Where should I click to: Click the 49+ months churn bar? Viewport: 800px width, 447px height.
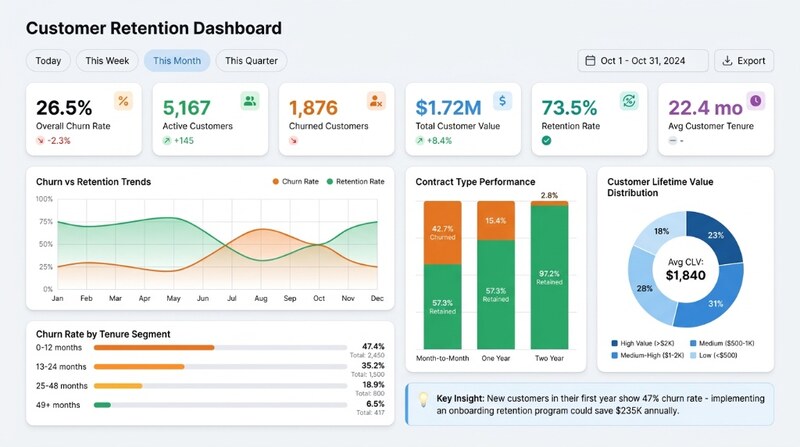[x=102, y=405]
